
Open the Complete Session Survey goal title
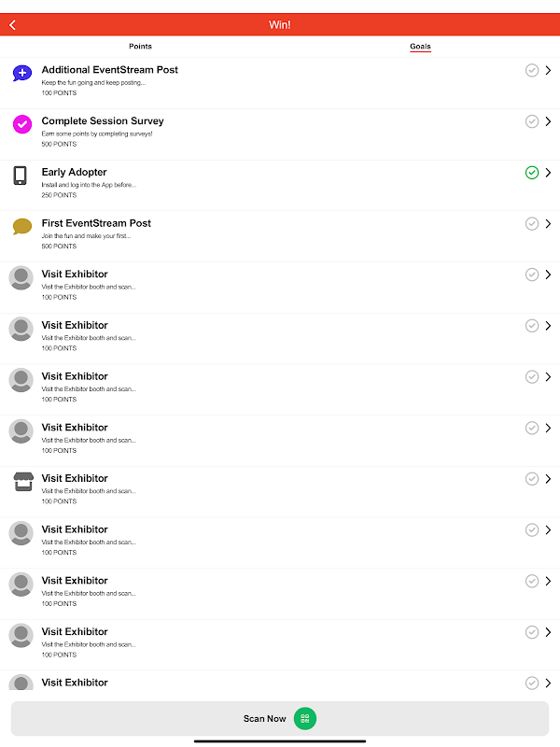[x=103, y=121]
